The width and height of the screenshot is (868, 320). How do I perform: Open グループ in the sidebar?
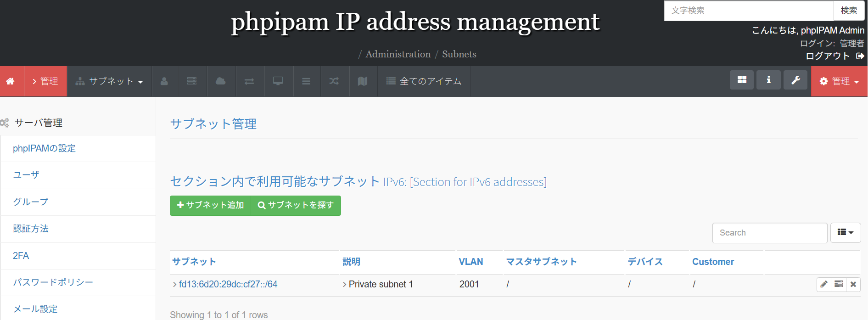point(30,202)
